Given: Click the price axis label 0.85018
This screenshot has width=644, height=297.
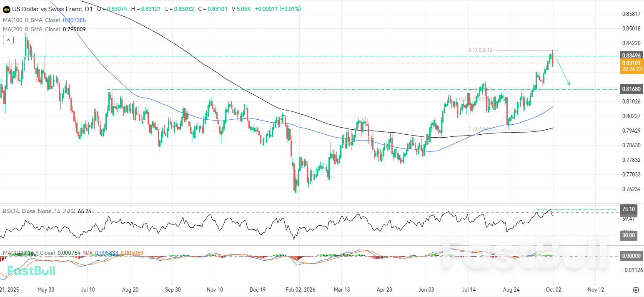Looking at the screenshot, I should click(x=631, y=28).
